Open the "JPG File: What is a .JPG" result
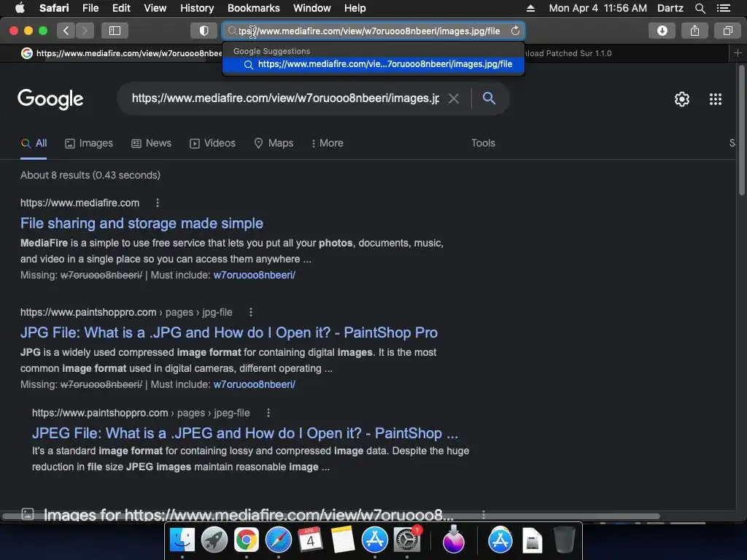The height and width of the screenshot is (560, 747). [x=228, y=332]
